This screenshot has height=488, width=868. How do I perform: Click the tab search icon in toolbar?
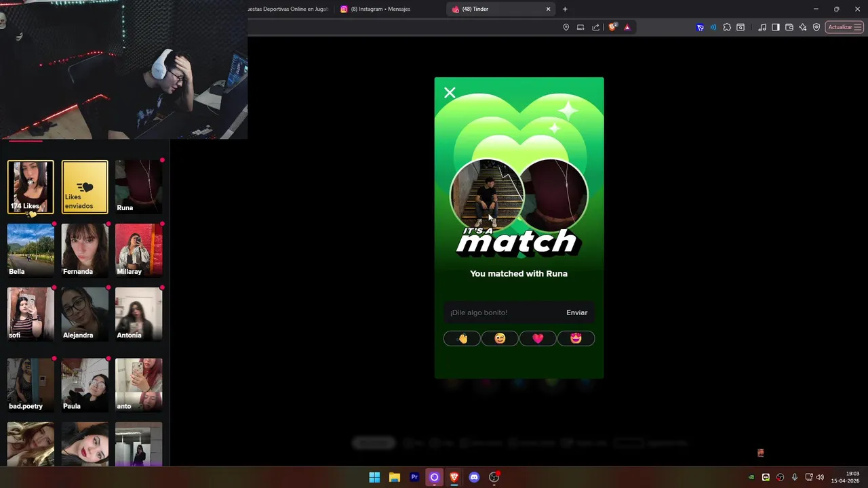(741, 27)
